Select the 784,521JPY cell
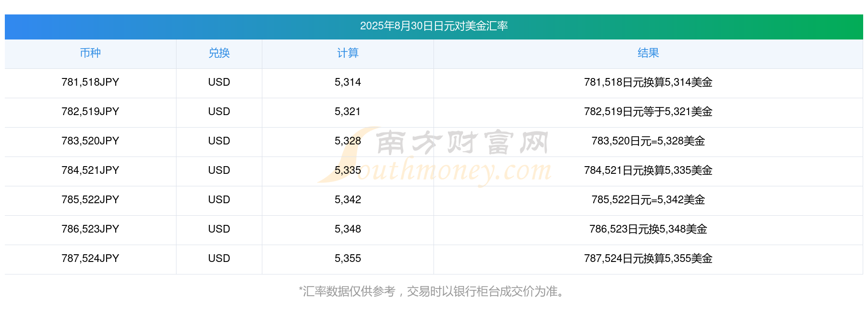Screen dimensions: 868x313 click(x=90, y=170)
